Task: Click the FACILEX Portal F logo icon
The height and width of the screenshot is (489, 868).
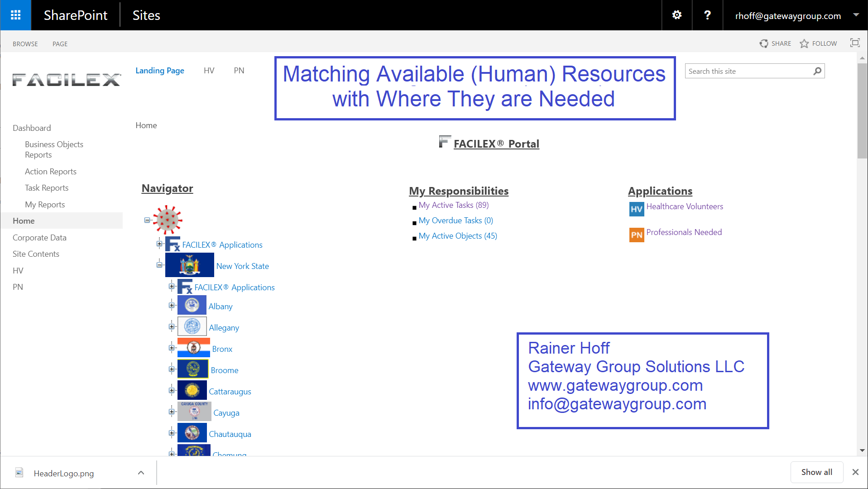Action: pos(445,142)
